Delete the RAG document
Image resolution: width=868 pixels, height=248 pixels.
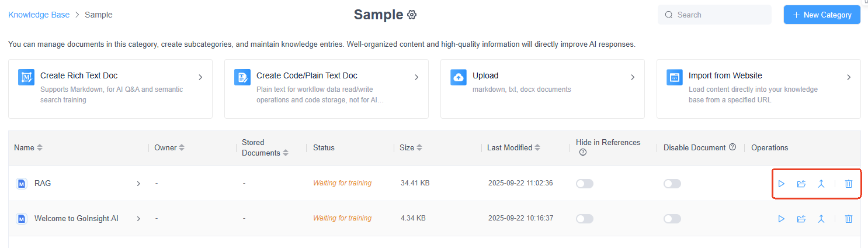coord(849,184)
